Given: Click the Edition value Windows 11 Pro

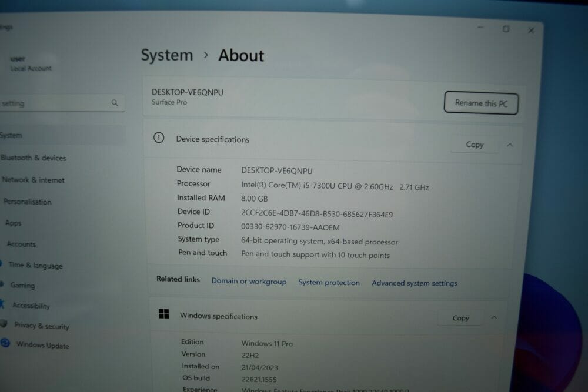Looking at the screenshot, I should 267,343.
